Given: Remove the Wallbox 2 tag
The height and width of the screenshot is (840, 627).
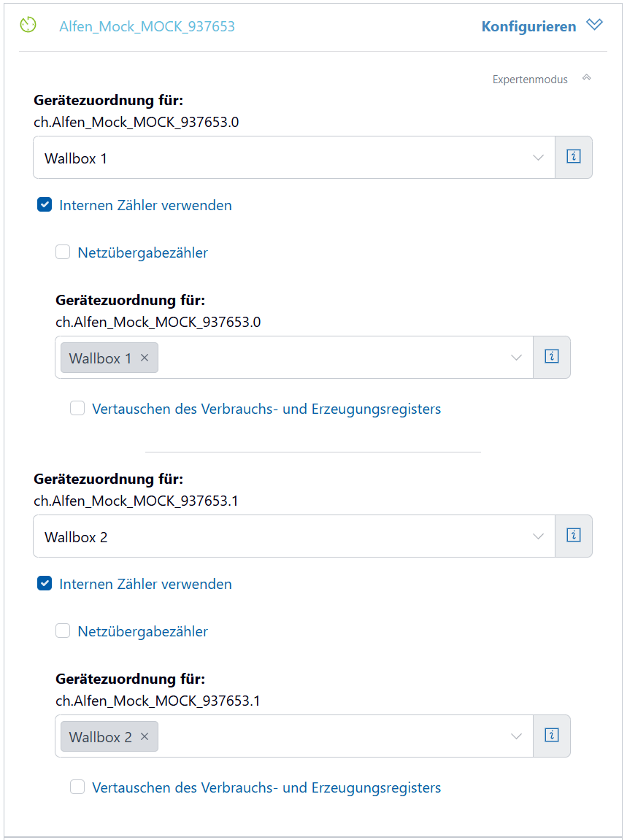Looking at the screenshot, I should click(x=145, y=736).
